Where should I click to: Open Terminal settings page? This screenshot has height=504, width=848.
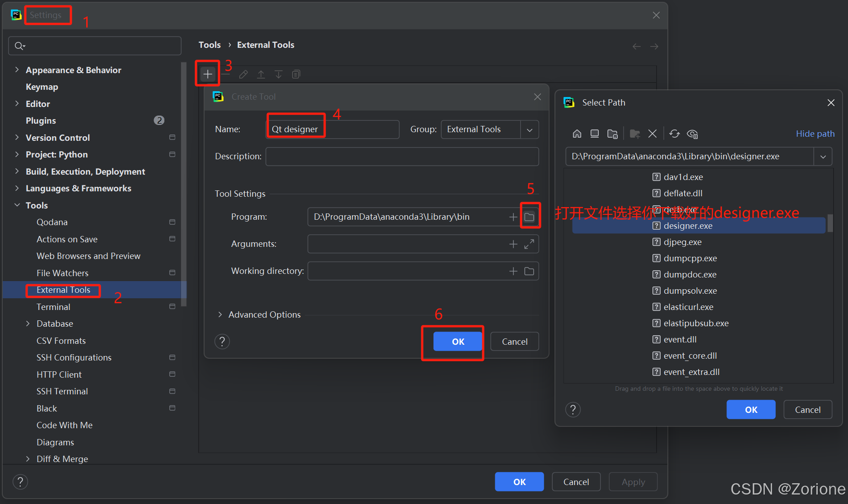[53, 307]
